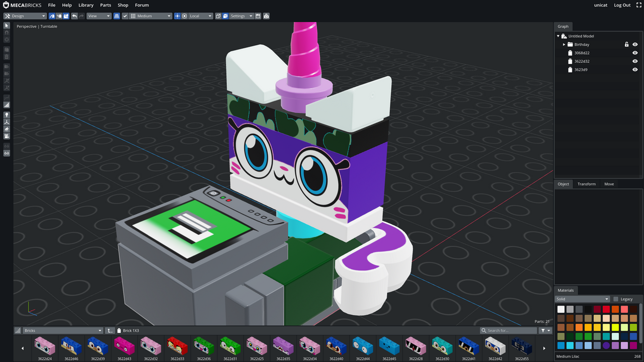Image resolution: width=644 pixels, height=362 pixels.
Task: Click the video camera icon in left toolbar
Action: [7, 136]
